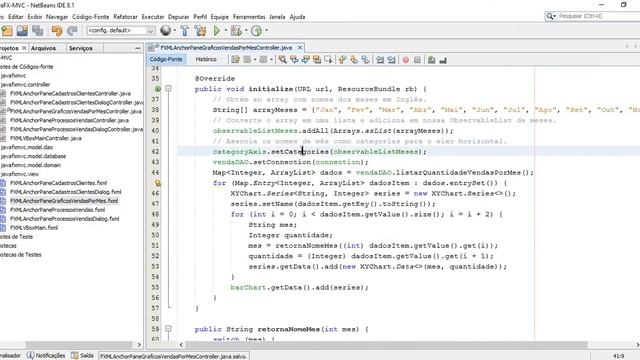The width and height of the screenshot is (640, 360).
Task: Select FXMLAnchorPaneGraficosVendasPorMes.fxml file
Action: tap(64, 201)
